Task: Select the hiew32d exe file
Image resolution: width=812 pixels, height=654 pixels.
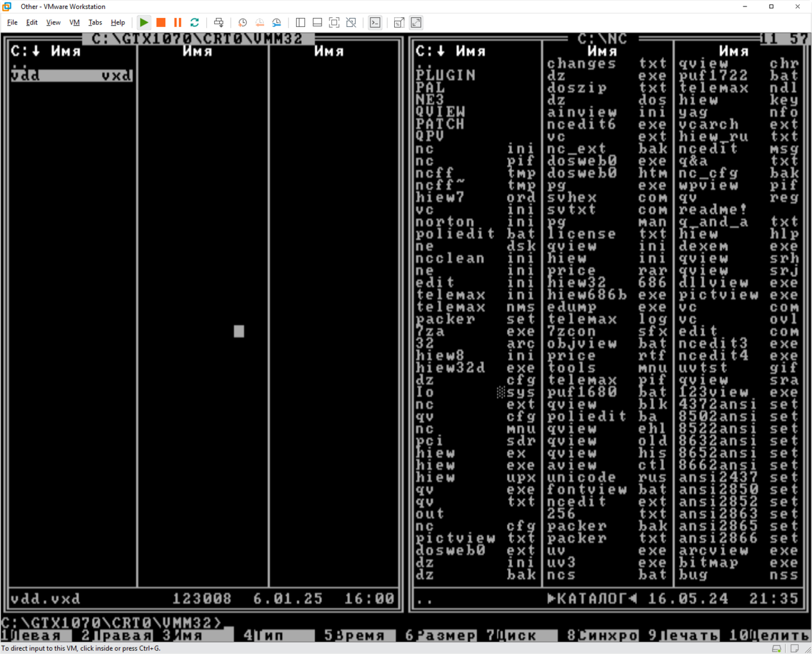Action: pyautogui.click(x=475, y=368)
